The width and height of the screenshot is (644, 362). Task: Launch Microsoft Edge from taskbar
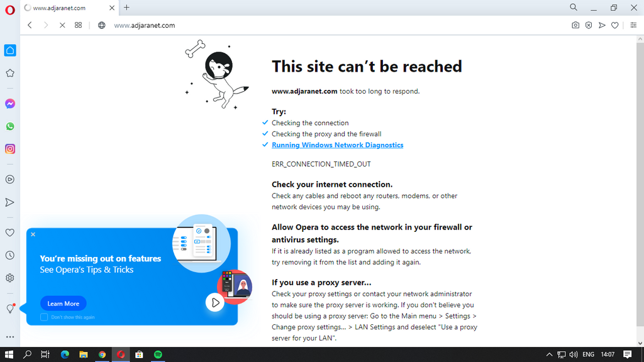65,354
